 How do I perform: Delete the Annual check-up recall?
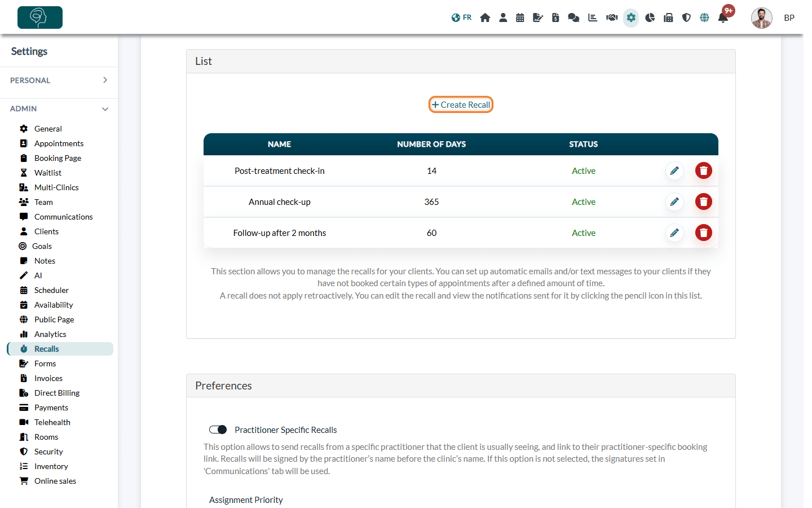click(x=704, y=202)
